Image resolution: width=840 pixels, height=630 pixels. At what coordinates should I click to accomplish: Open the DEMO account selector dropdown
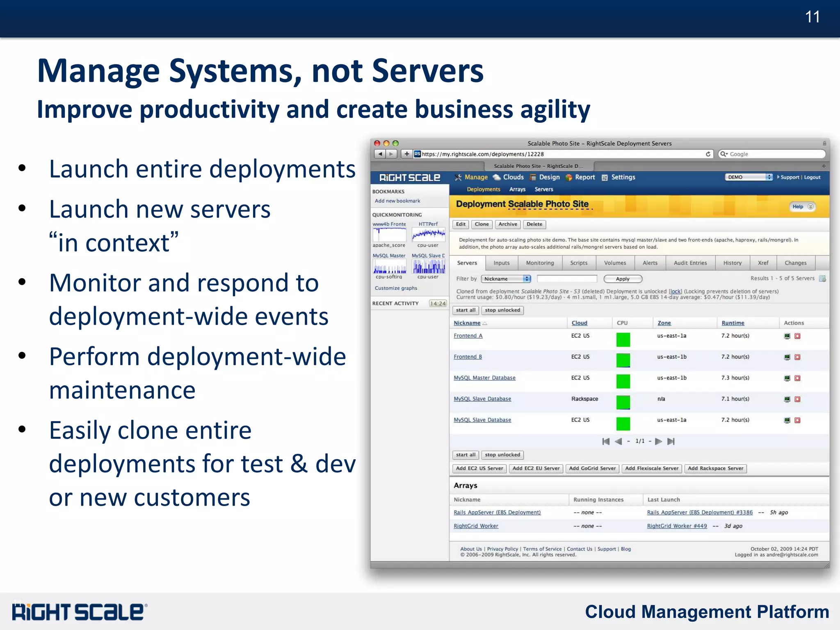click(x=749, y=177)
